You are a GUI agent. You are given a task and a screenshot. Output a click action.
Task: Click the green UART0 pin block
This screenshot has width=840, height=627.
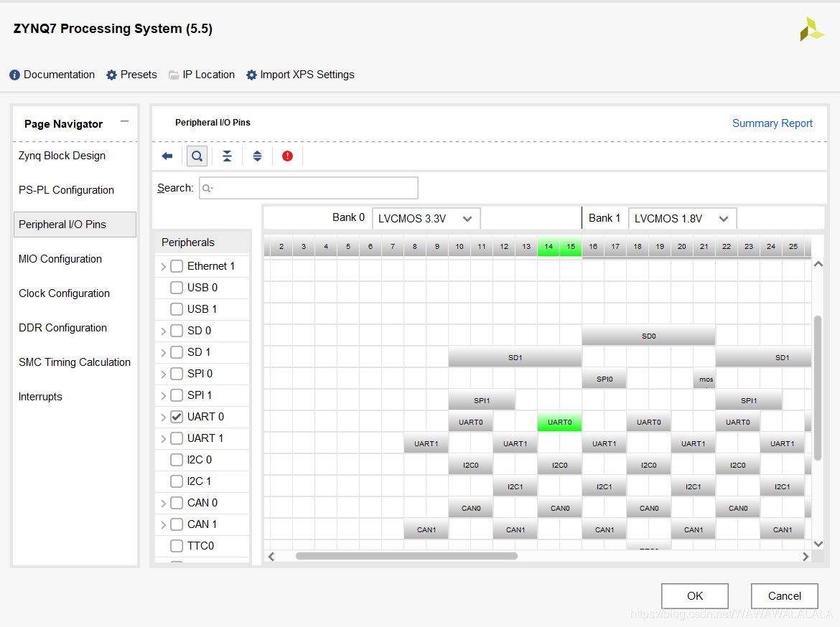click(x=559, y=422)
